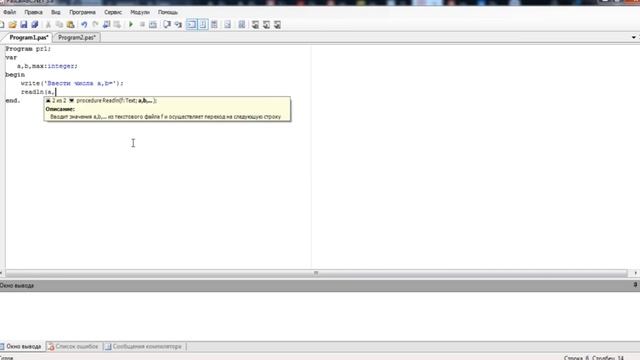640x360 pixels.
Task: Click the Step Into debug icon
Action: point(178,25)
